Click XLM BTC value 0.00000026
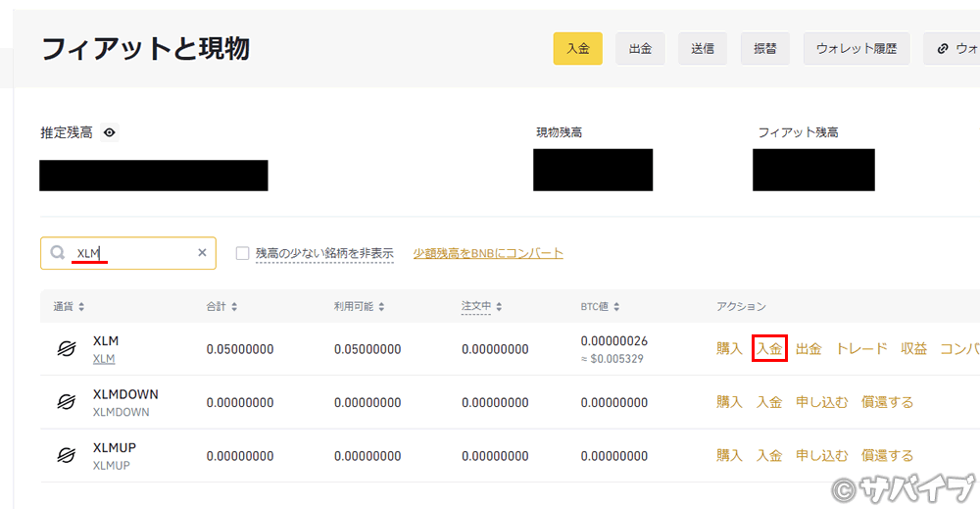Image resolution: width=980 pixels, height=509 pixels. 613,341
